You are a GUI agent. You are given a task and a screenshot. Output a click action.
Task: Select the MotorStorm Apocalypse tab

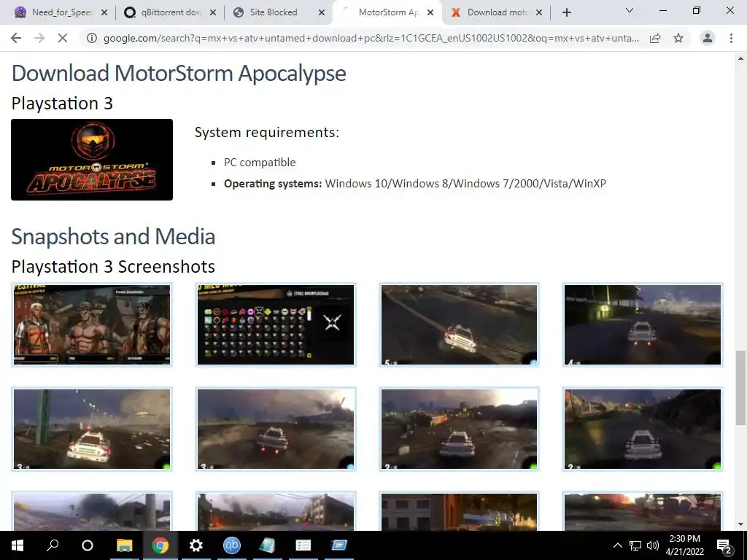387,12
